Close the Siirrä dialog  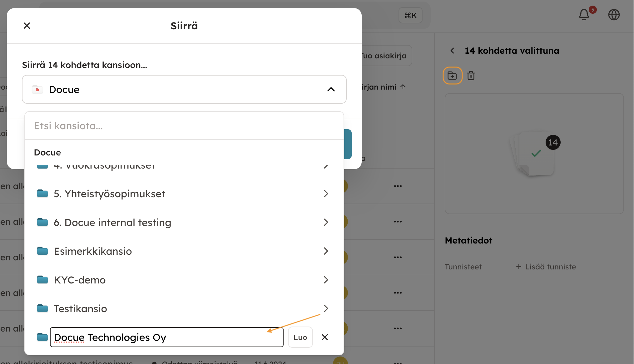click(x=27, y=26)
